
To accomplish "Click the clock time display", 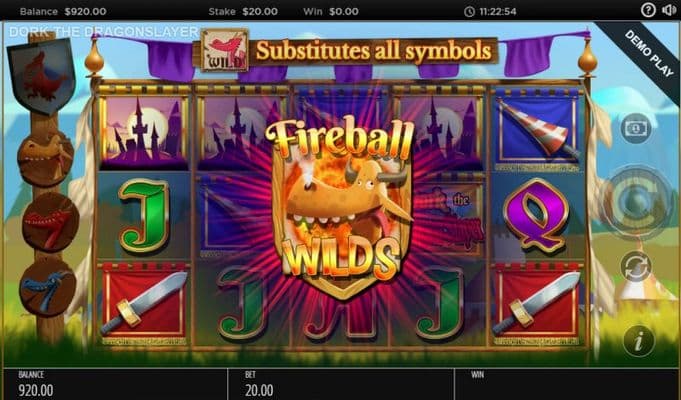I will click(x=490, y=12).
